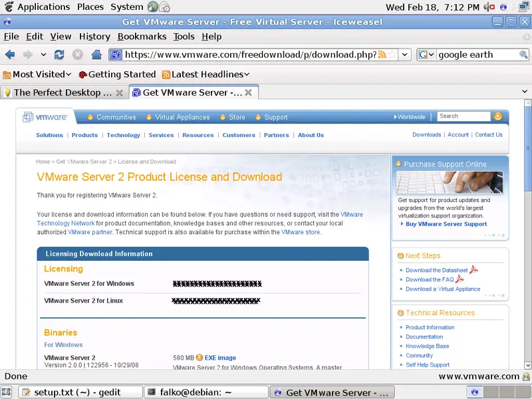Screen dimensions: 532x399
Task: Click the Purchase Support Online keyboard image
Action: [450, 182]
